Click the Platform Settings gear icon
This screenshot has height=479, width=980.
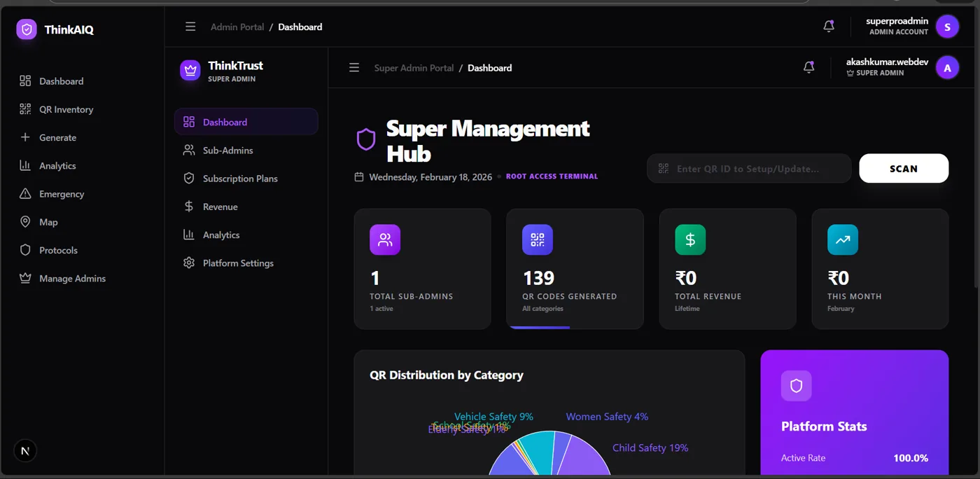coord(188,263)
